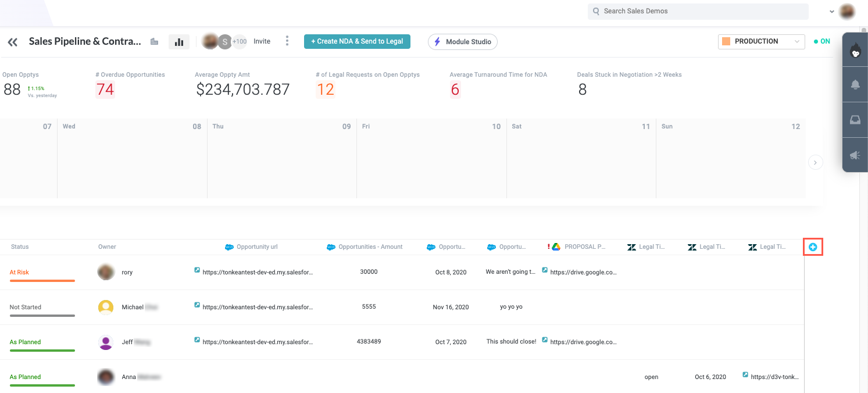868x393 pixels.
Task: Toggle the ON module status indicator
Action: coord(822,41)
